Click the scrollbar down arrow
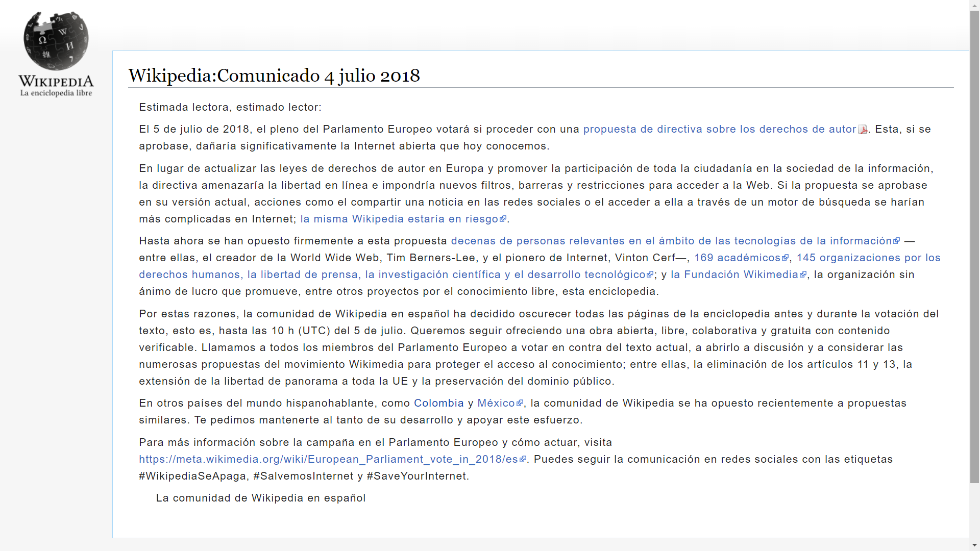This screenshot has width=980, height=551. (975, 546)
